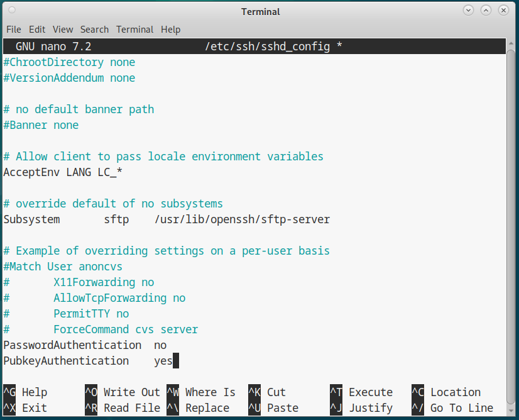Place cursor on PasswordAuthentication no line
Screen dimensions: 519x420
coord(85,345)
